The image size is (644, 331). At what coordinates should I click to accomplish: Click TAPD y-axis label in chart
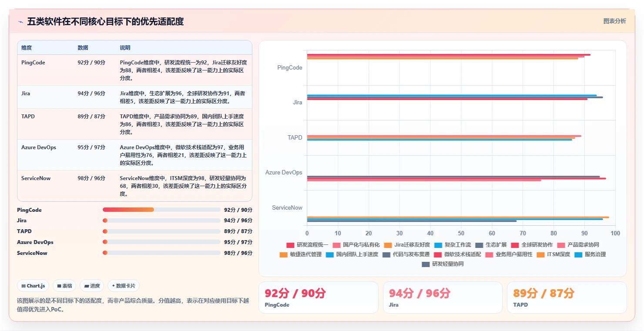(295, 137)
